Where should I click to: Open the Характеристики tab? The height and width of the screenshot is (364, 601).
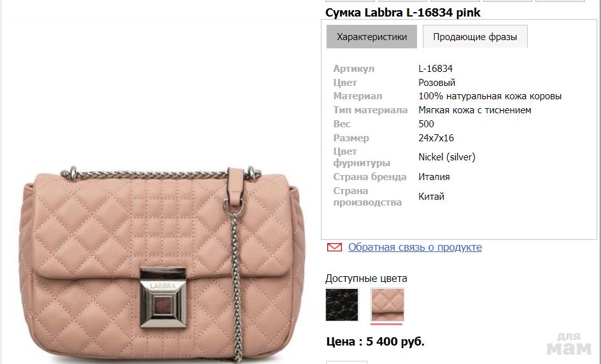[371, 37]
